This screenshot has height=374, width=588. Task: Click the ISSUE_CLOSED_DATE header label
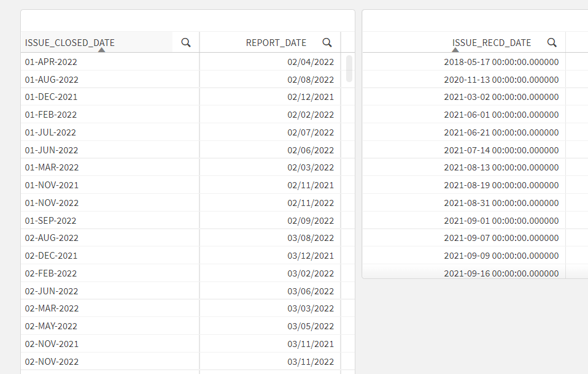70,42
